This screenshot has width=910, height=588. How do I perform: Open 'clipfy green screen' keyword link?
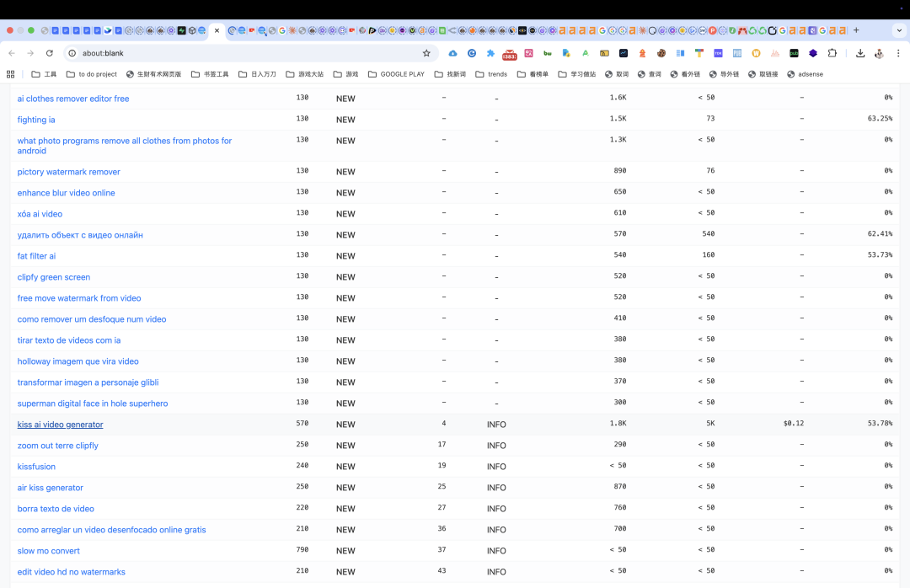[53, 277]
